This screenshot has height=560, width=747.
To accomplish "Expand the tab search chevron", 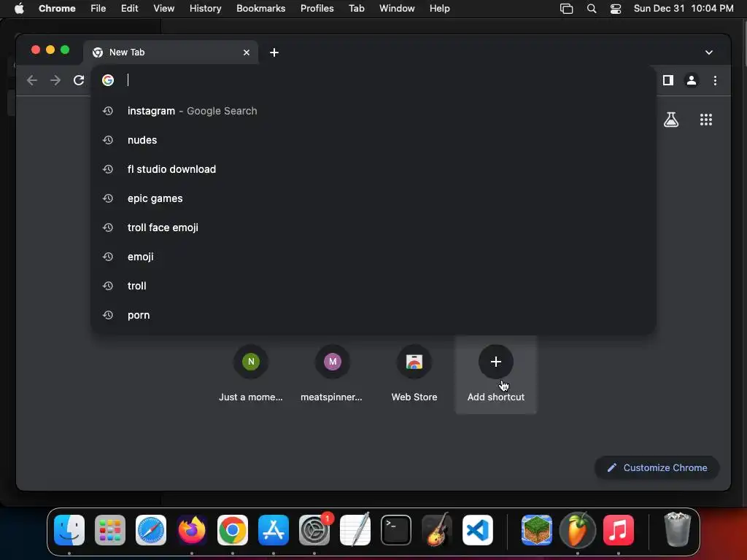I will 709,52.
